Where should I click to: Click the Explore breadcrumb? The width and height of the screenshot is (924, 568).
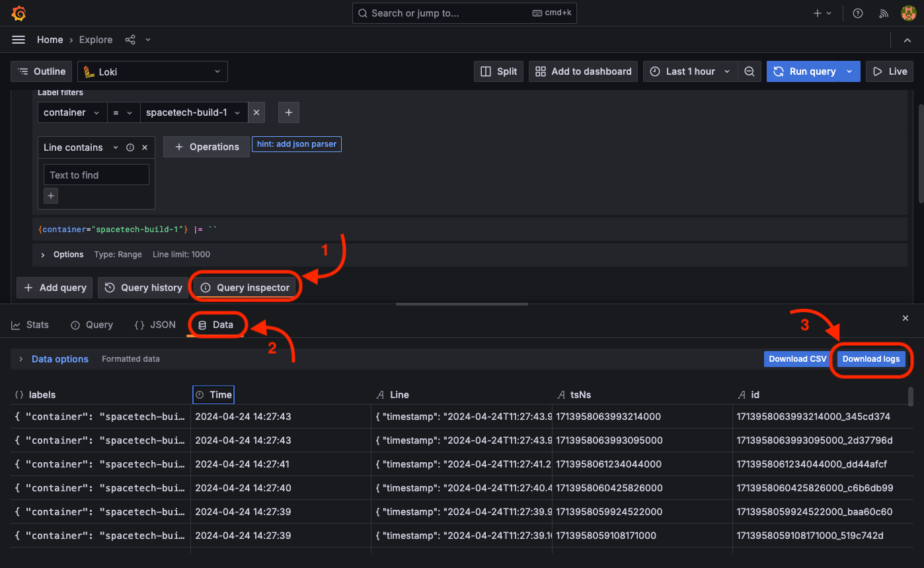click(96, 40)
